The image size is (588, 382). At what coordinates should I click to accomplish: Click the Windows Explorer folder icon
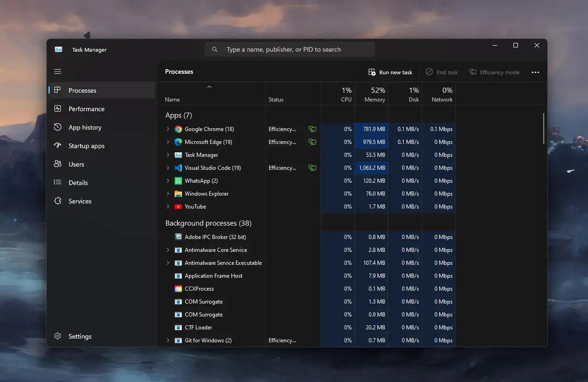[x=178, y=194]
